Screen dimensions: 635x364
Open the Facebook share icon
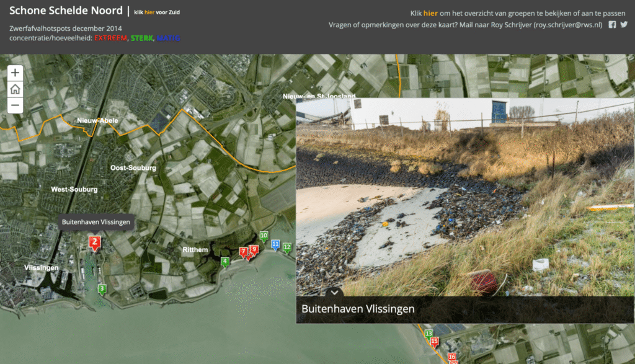612,25
